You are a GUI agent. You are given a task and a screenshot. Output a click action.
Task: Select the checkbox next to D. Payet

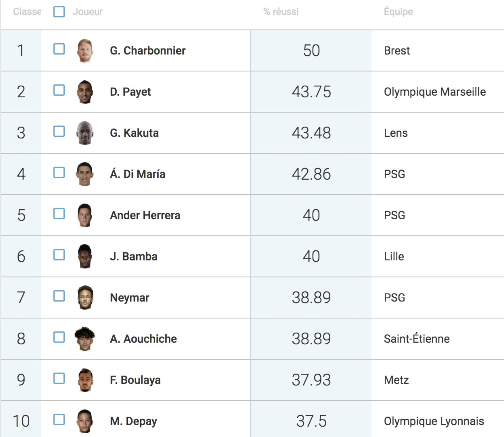coord(59,90)
